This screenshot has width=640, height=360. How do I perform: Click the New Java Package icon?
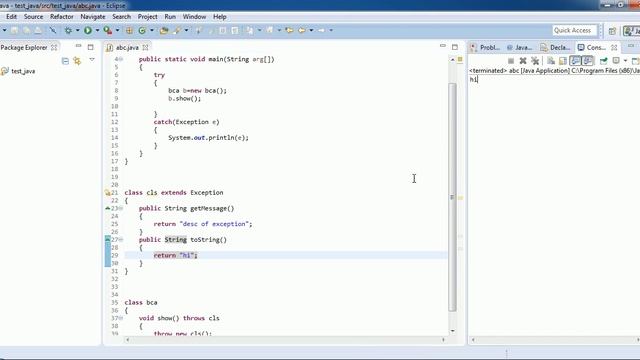[x=129, y=30]
